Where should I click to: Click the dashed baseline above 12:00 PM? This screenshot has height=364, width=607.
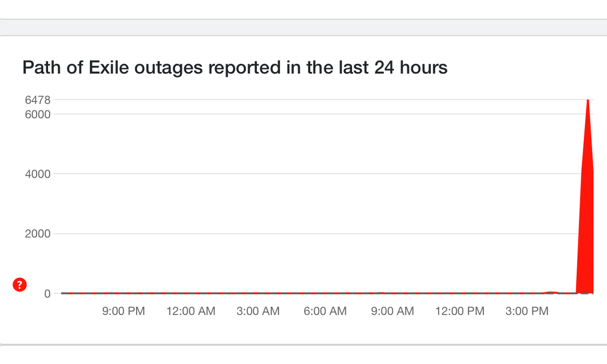(x=460, y=293)
